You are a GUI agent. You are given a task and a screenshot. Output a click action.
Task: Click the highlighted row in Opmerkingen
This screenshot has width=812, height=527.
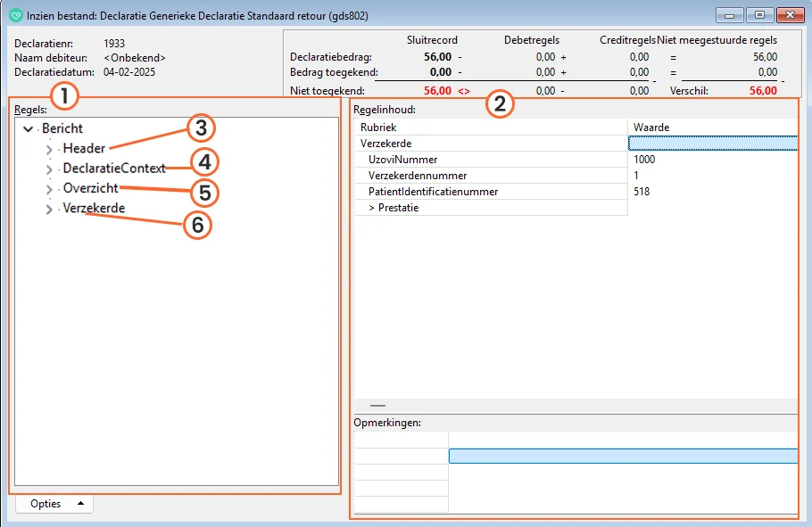click(623, 457)
